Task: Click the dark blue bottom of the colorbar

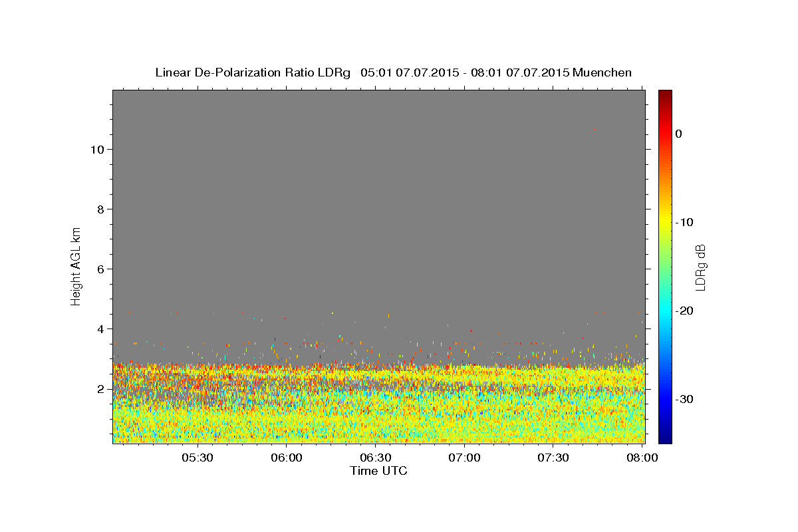Action: [665, 438]
